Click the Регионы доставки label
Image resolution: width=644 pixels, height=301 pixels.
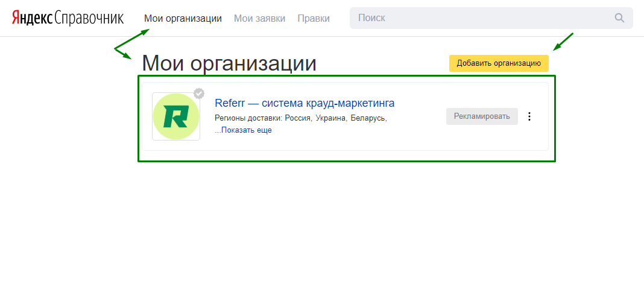tap(248, 118)
